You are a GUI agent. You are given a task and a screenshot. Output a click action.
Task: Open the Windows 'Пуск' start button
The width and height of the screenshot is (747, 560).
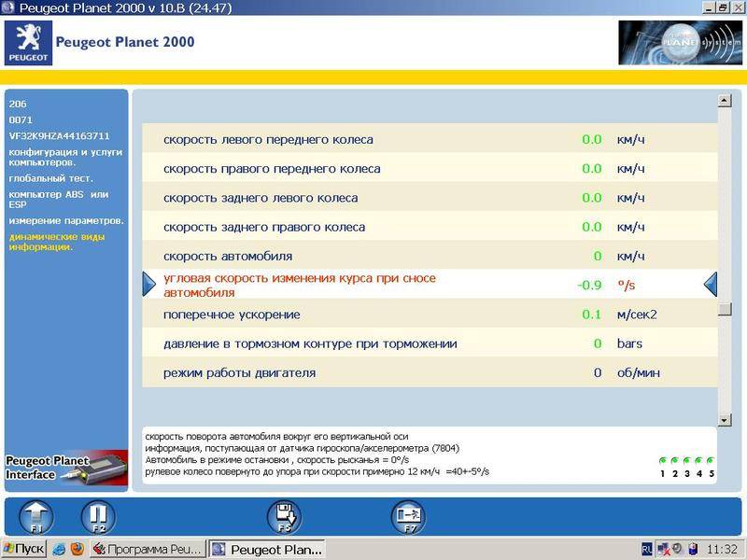[23, 549]
